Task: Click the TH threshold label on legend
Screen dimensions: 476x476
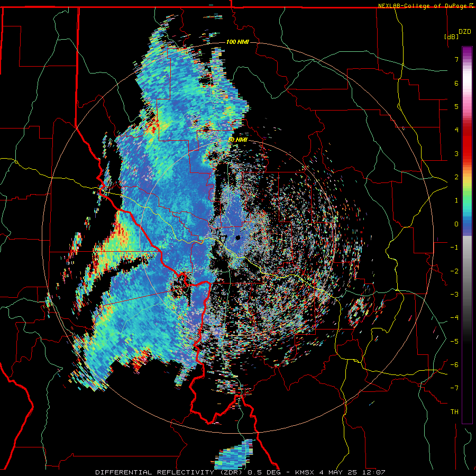Action: pyautogui.click(x=454, y=412)
